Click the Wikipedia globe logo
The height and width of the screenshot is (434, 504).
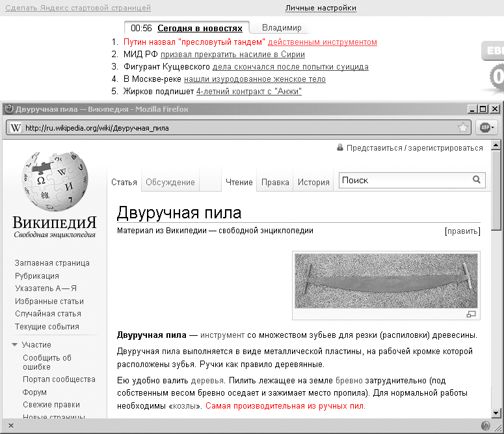pos(54,181)
